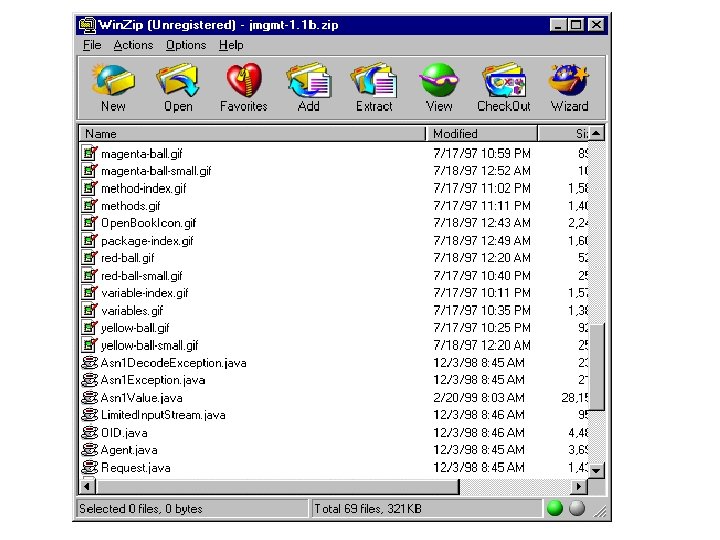Click the horizontal scrollbar left arrow
This screenshot has height=540, width=720.
pyautogui.click(x=87, y=486)
